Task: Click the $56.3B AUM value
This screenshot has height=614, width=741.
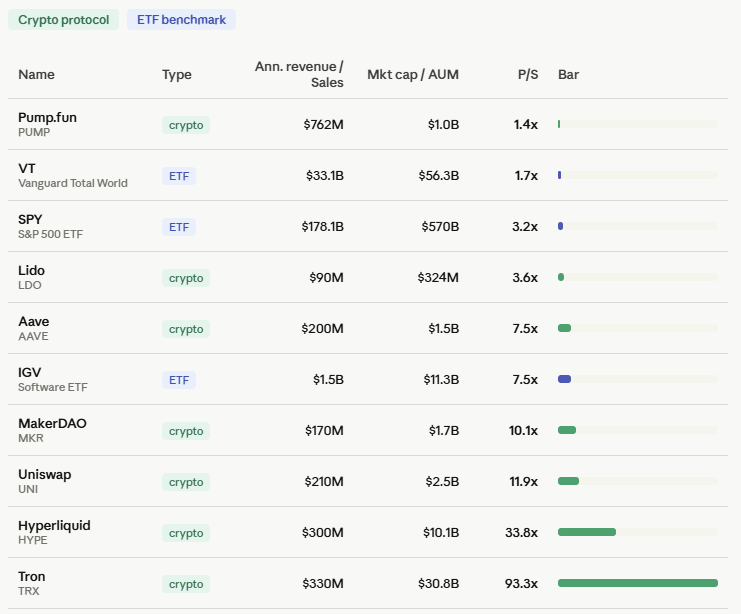Action: (439, 176)
